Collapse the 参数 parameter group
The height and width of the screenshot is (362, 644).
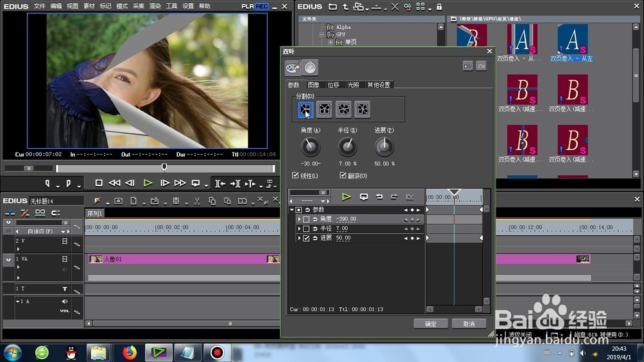[292, 210]
